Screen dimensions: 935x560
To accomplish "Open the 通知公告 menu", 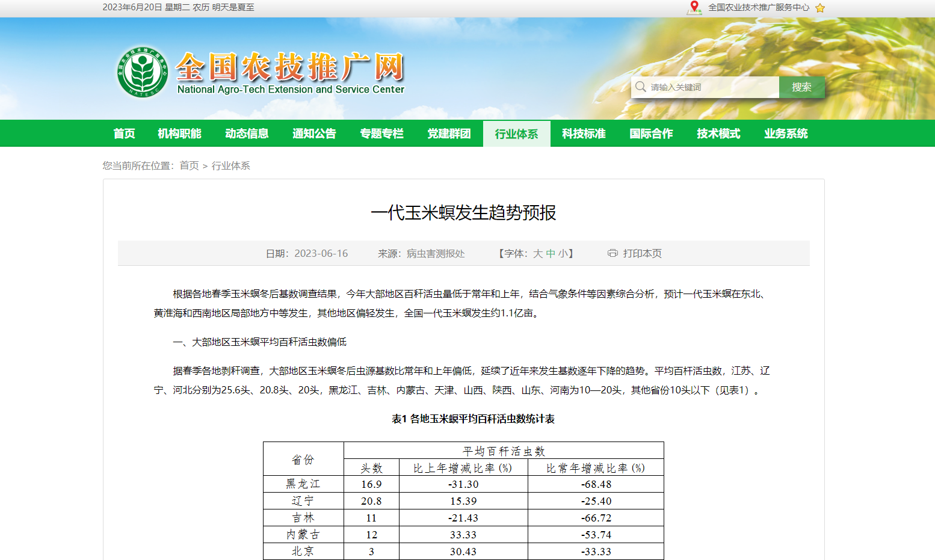I will [x=313, y=133].
